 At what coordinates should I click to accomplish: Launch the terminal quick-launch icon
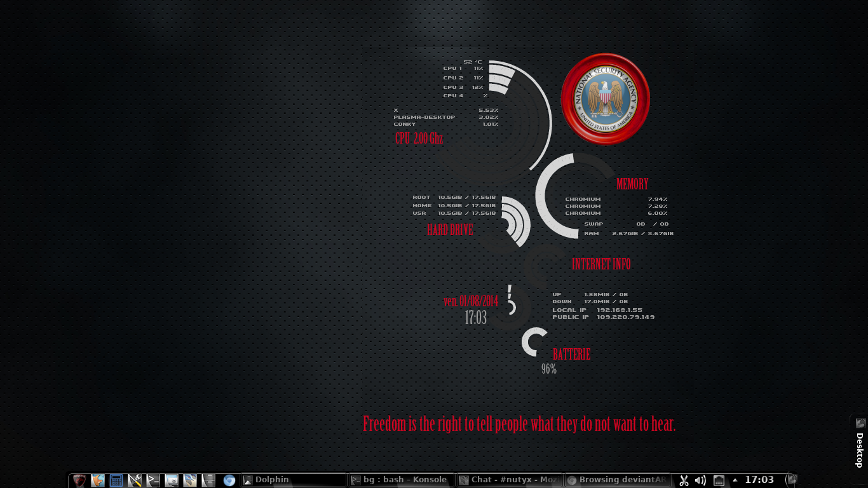tap(153, 480)
